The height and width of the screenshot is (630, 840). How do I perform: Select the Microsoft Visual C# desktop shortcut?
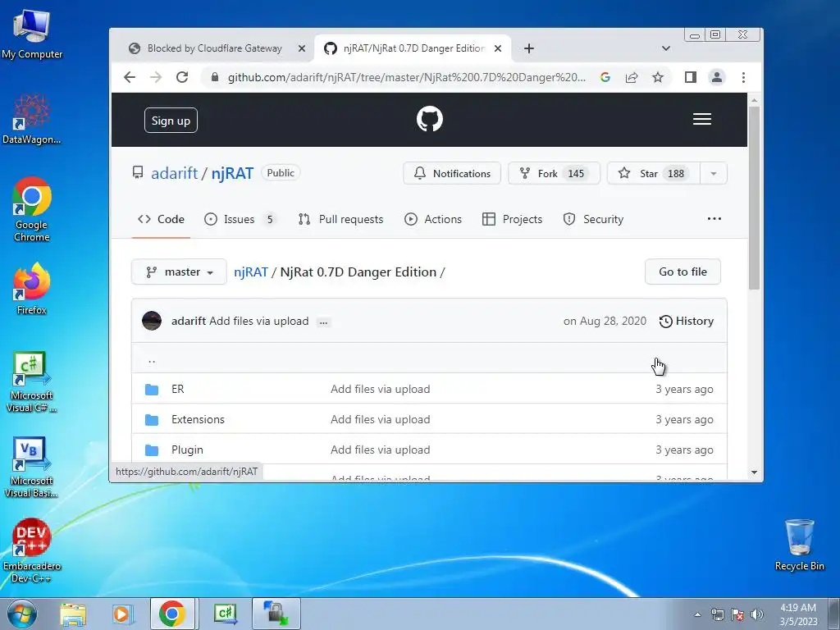(x=32, y=382)
